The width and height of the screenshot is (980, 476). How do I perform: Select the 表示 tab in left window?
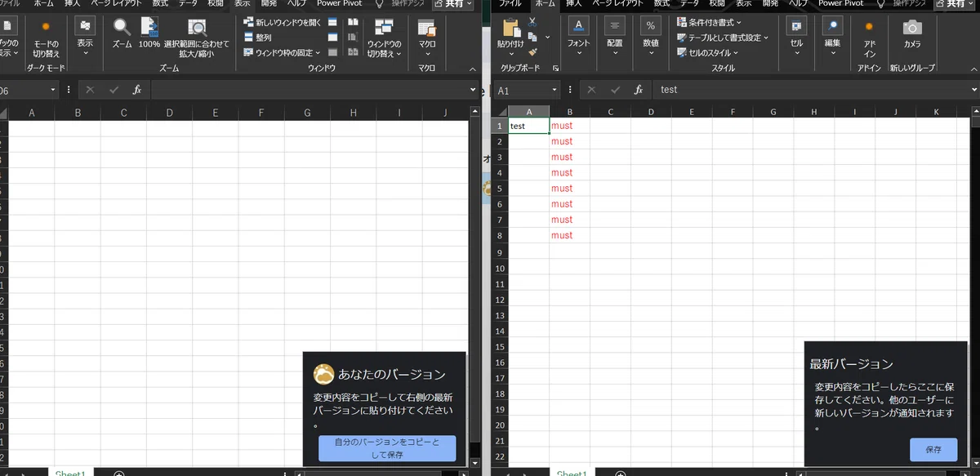pyautogui.click(x=243, y=3)
